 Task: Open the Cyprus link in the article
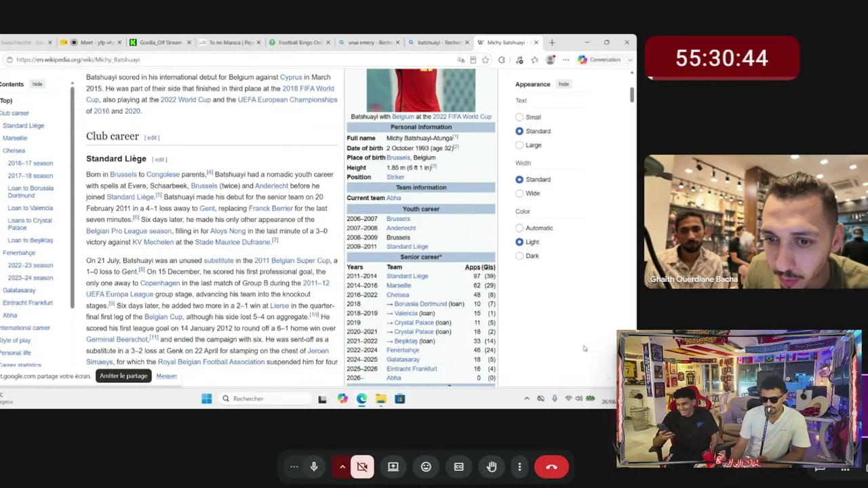[291, 77]
